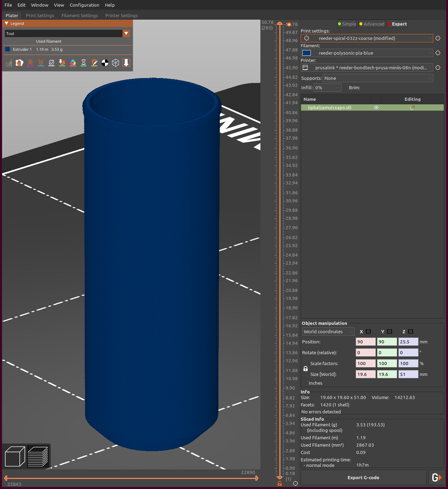Open the Configuration menu
The width and height of the screenshot is (448, 489).
pos(84,5)
